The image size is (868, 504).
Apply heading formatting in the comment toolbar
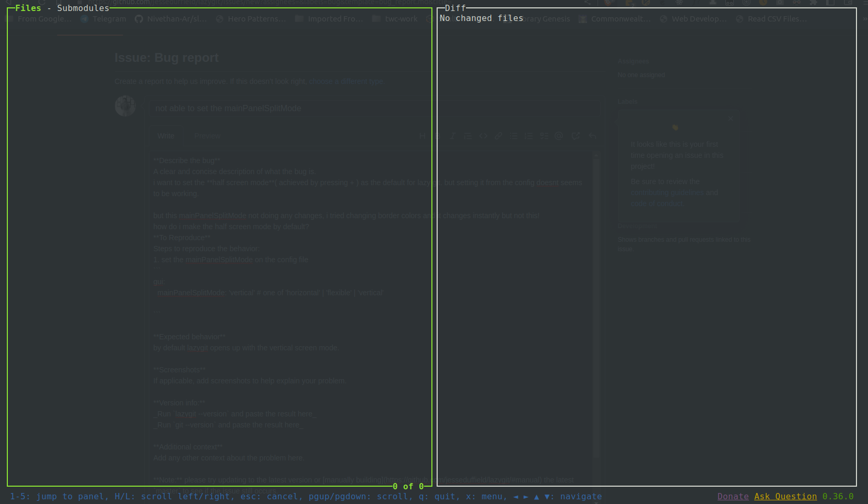click(424, 136)
